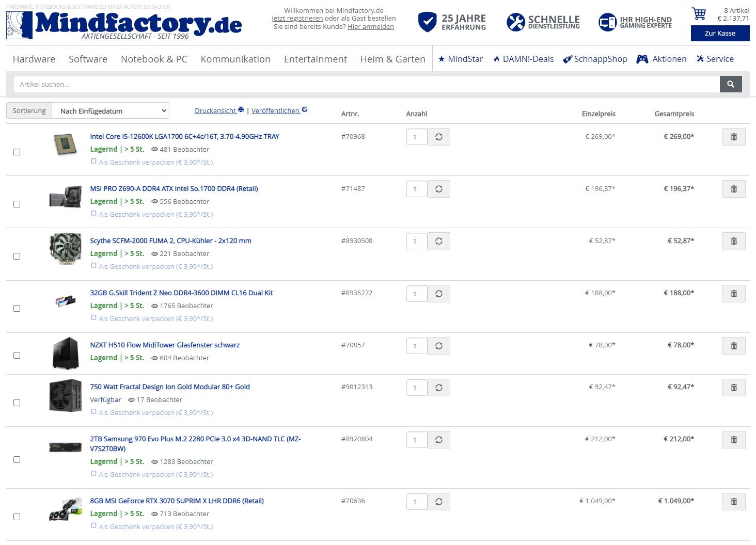Click Zur Kasse checkout button
Image resolution: width=756 pixels, height=545 pixels.
point(720,33)
